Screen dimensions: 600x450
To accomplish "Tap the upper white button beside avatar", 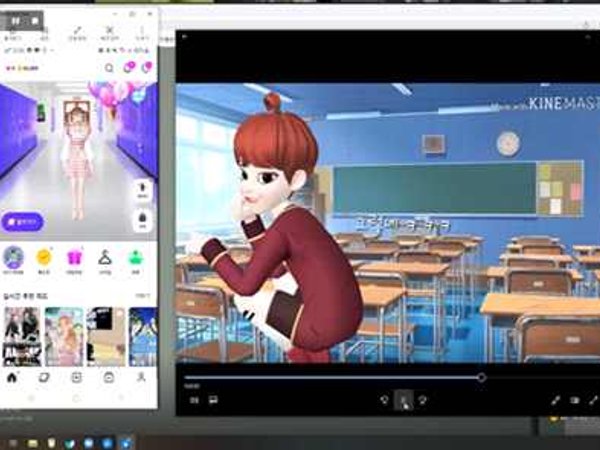I will click(x=143, y=190).
